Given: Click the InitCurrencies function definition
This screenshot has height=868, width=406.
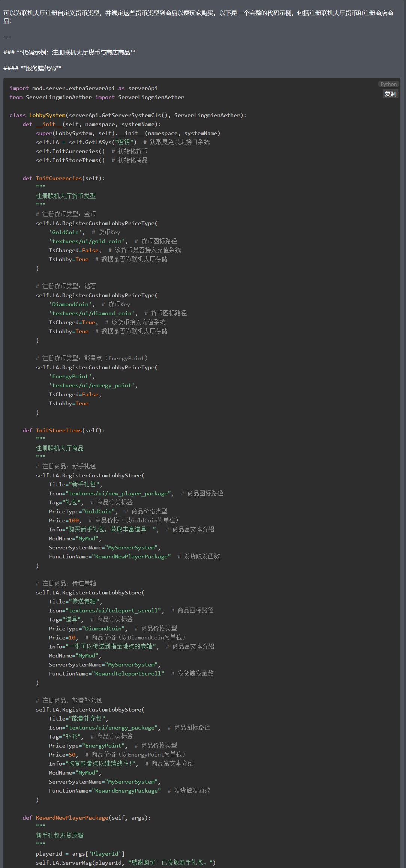Looking at the screenshot, I should pos(58,178).
